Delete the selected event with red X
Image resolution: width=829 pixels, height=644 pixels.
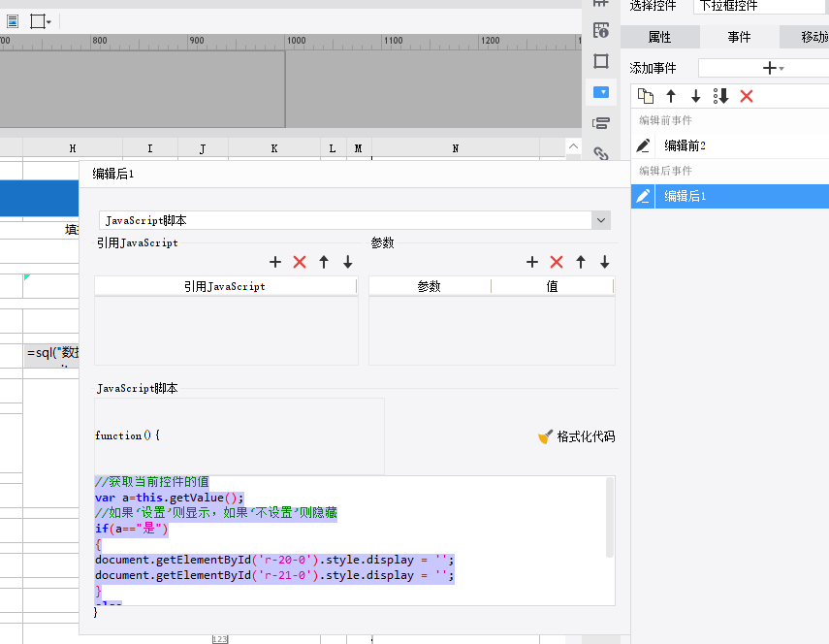(747, 96)
